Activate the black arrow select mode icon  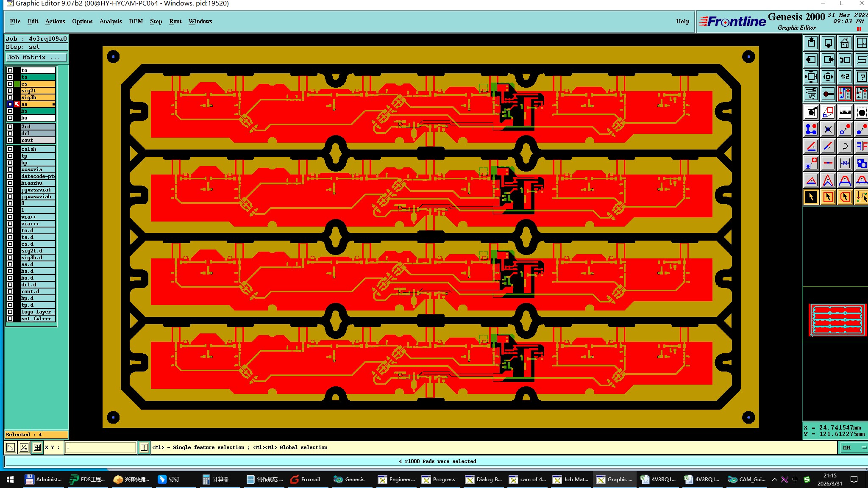[811, 197]
